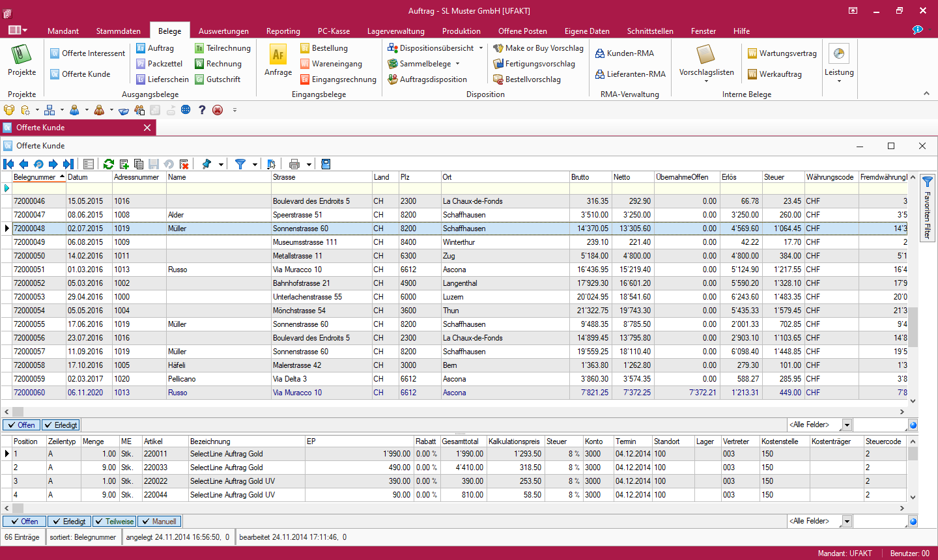Open Wareneingang from the ribbon
This screenshot has width=938, height=560.
(x=331, y=64)
